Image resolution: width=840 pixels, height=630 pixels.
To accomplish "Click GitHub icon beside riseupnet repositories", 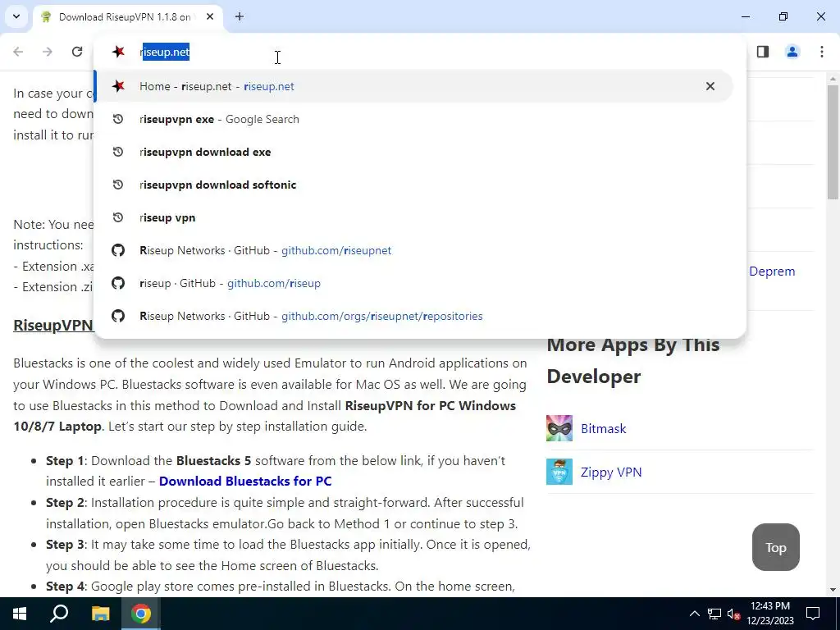I will [x=118, y=316].
